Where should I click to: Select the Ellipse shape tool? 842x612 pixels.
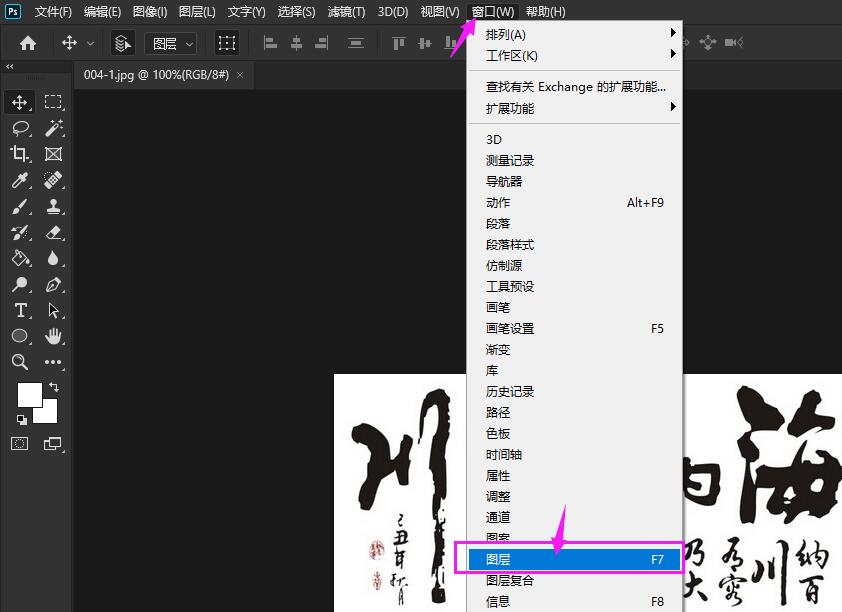(x=20, y=336)
